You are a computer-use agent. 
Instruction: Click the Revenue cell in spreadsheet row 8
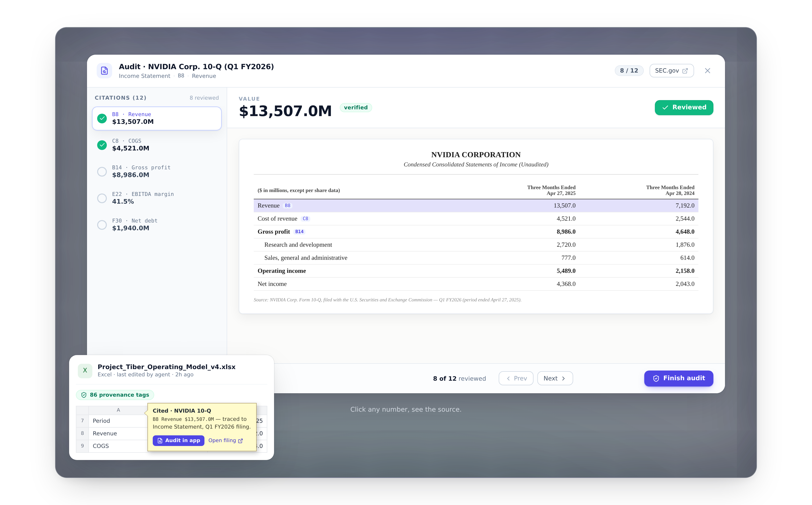coord(118,433)
